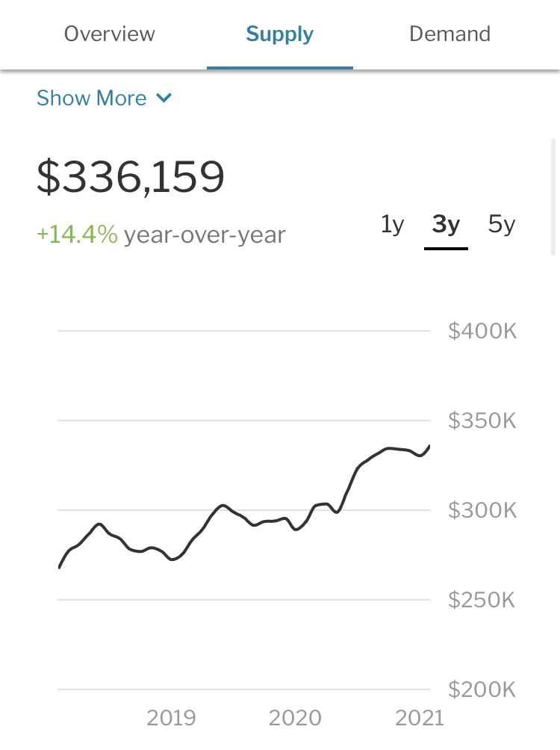Expand the Show More link
Screen dimensions: 560x750
click(92, 98)
